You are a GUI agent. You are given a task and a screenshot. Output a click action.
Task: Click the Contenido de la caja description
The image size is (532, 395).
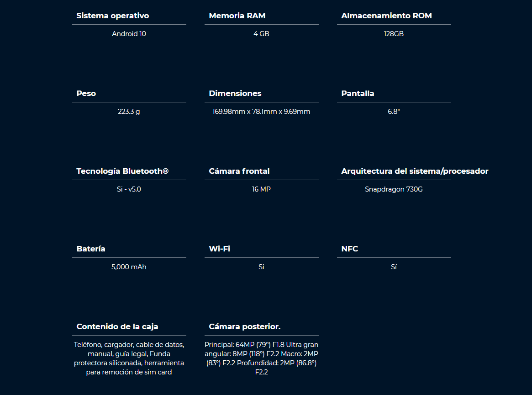[x=129, y=358]
